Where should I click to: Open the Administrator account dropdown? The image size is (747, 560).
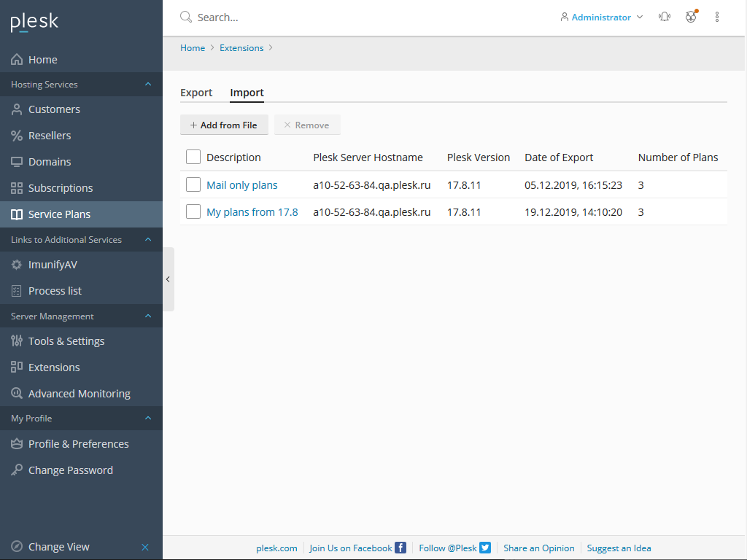601,17
